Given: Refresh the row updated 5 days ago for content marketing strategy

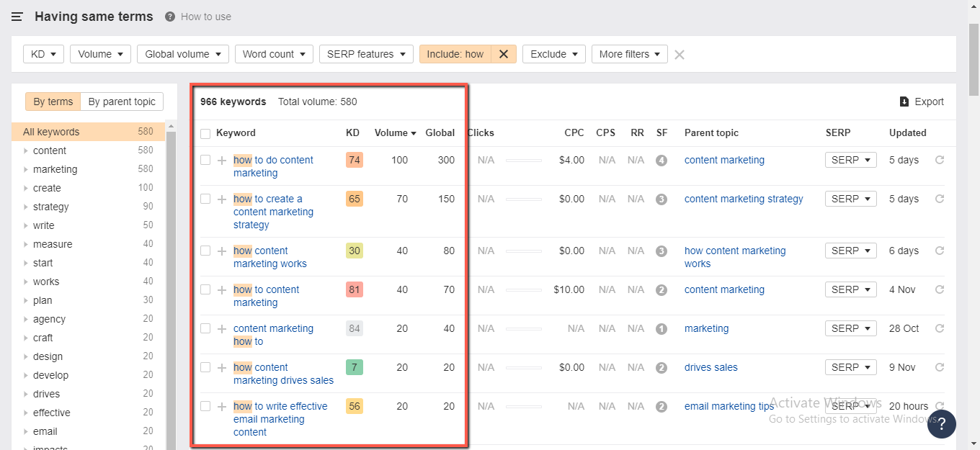Looking at the screenshot, I should (x=939, y=199).
